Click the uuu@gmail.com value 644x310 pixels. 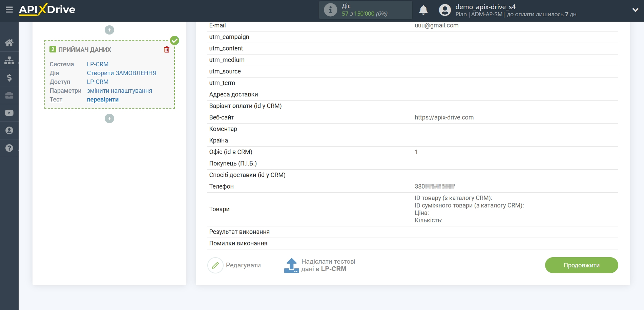coord(436,25)
